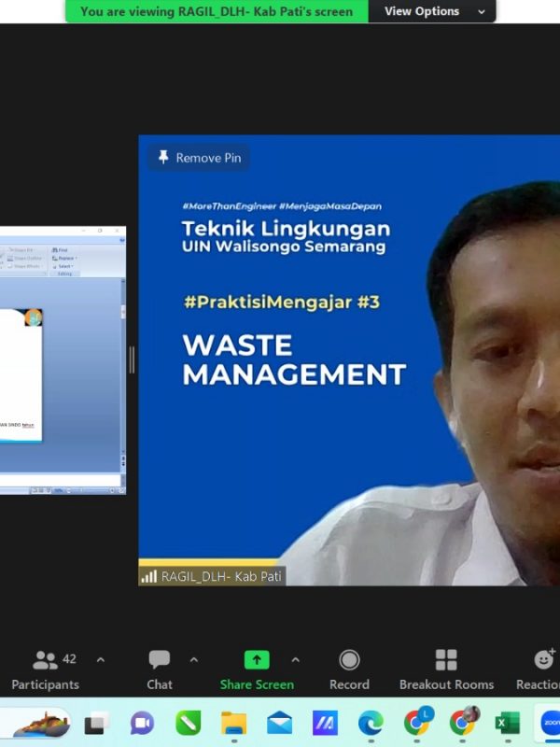Open Breakout Rooms
Viewport: 560px width, 747px height.
(446, 669)
